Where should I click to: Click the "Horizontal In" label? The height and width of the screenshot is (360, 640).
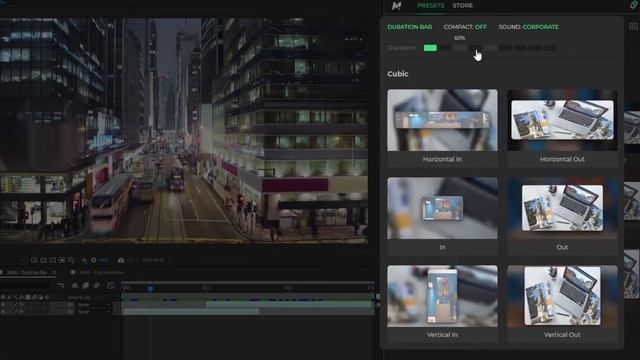click(442, 159)
